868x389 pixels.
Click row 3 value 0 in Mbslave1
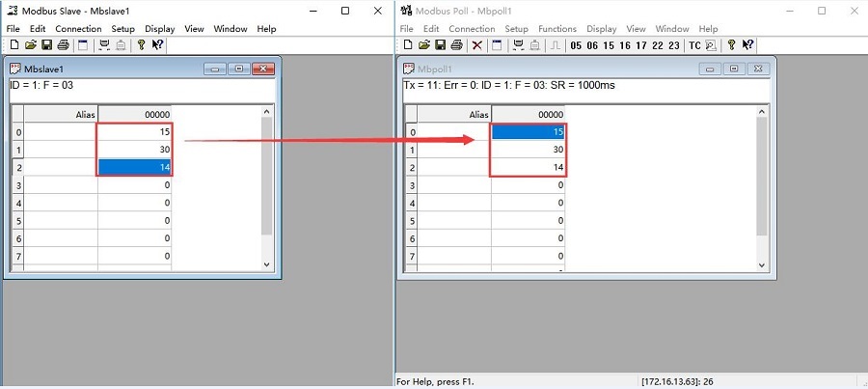click(134, 185)
